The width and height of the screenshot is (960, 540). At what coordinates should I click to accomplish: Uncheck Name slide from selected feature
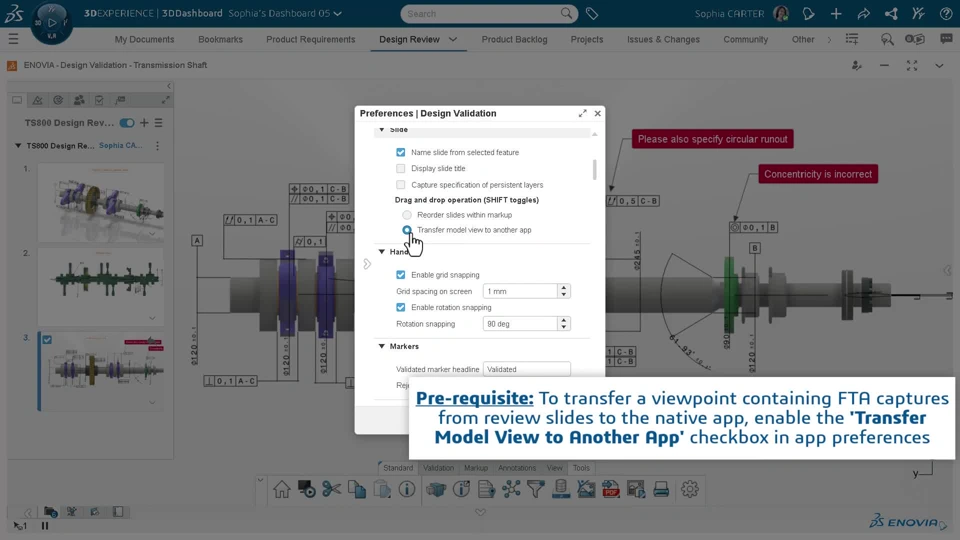(400, 152)
